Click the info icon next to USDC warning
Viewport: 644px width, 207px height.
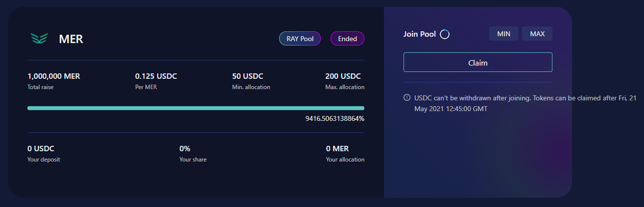pos(406,97)
